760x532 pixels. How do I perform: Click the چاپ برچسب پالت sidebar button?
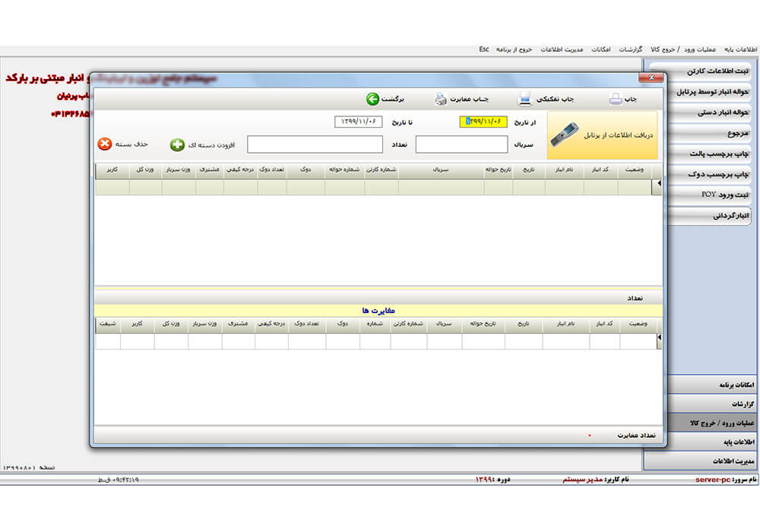(x=708, y=154)
